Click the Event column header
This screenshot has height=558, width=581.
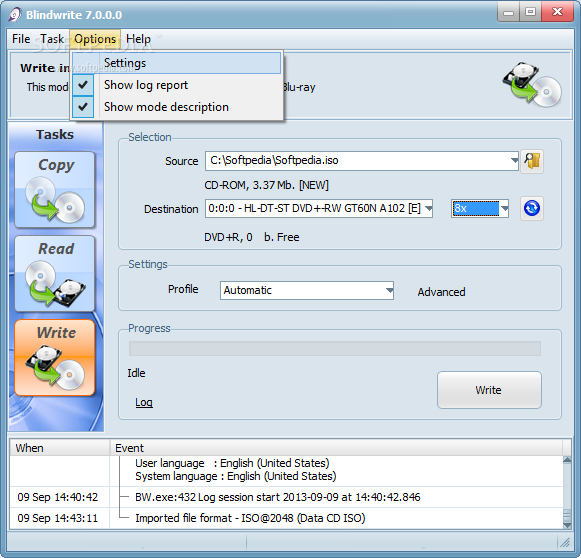pos(336,448)
